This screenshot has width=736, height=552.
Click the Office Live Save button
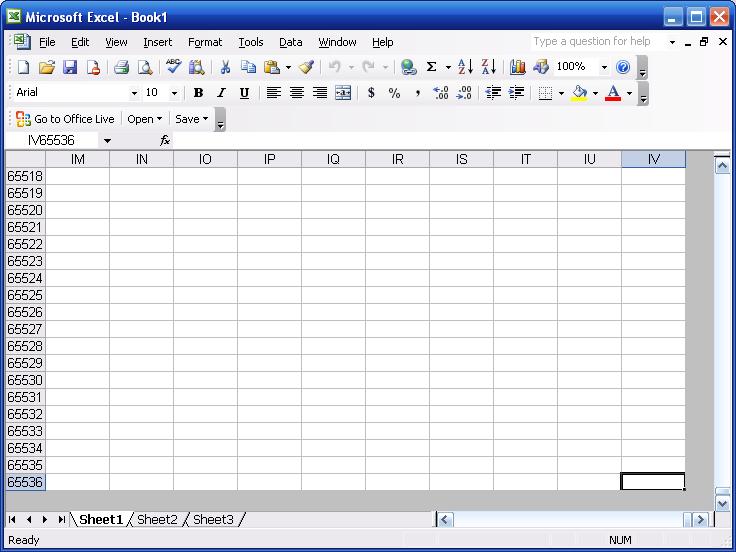pyautogui.click(x=192, y=119)
